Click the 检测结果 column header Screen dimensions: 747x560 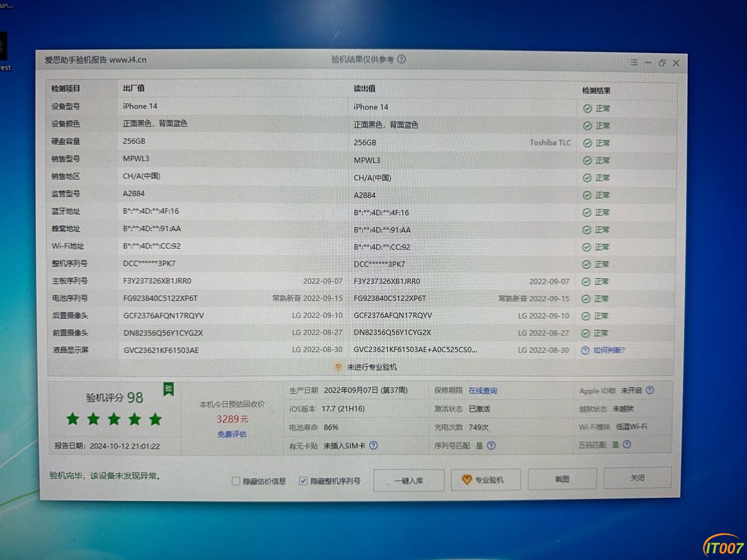pos(596,90)
